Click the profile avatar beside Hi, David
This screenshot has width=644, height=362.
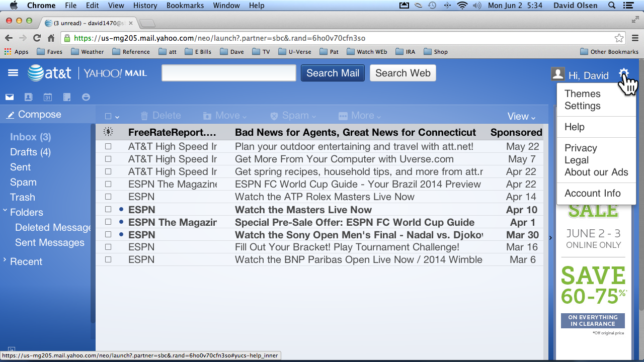pos(557,74)
